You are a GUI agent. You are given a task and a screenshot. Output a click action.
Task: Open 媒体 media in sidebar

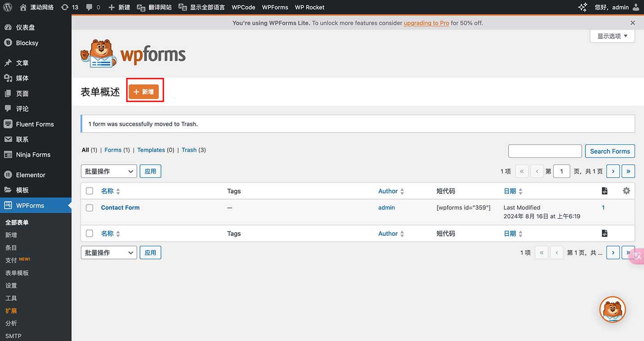coord(36,78)
